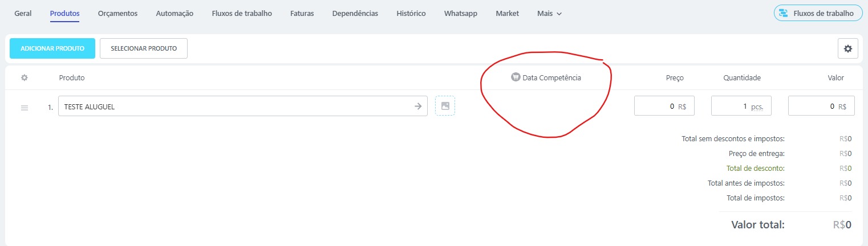Viewport: 868px width, 246px height.
Task: Click the arrow inside the TESTE ALUGUEL field
Action: coord(417,106)
